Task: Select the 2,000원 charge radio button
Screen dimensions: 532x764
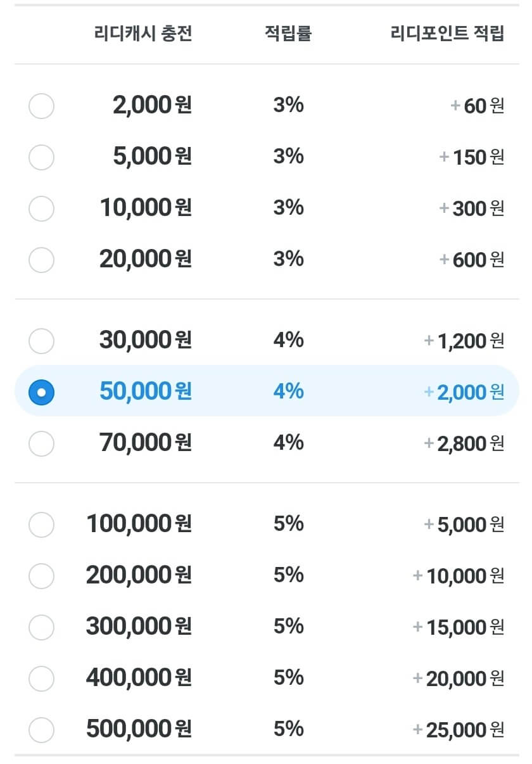Action: (x=42, y=106)
